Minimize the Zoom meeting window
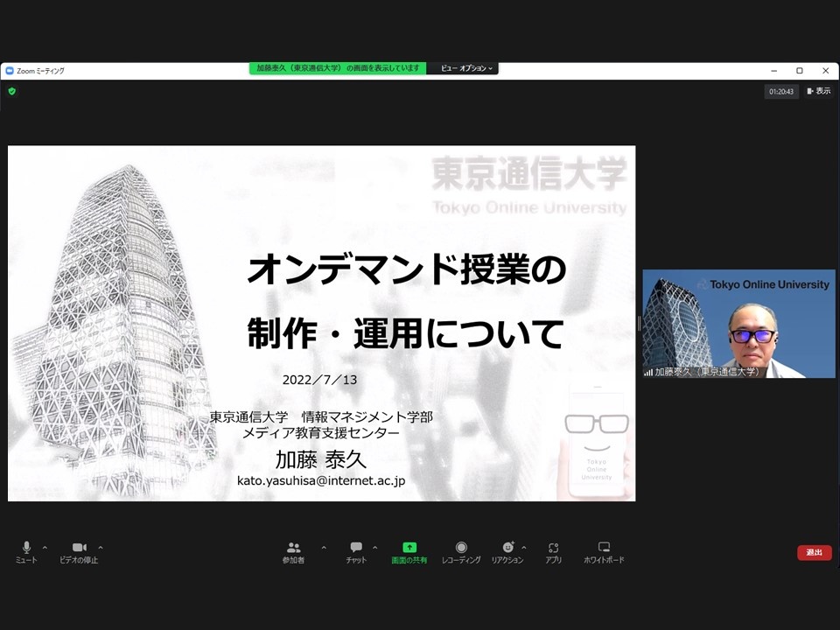Viewport: 840px width, 630px height. [x=773, y=71]
